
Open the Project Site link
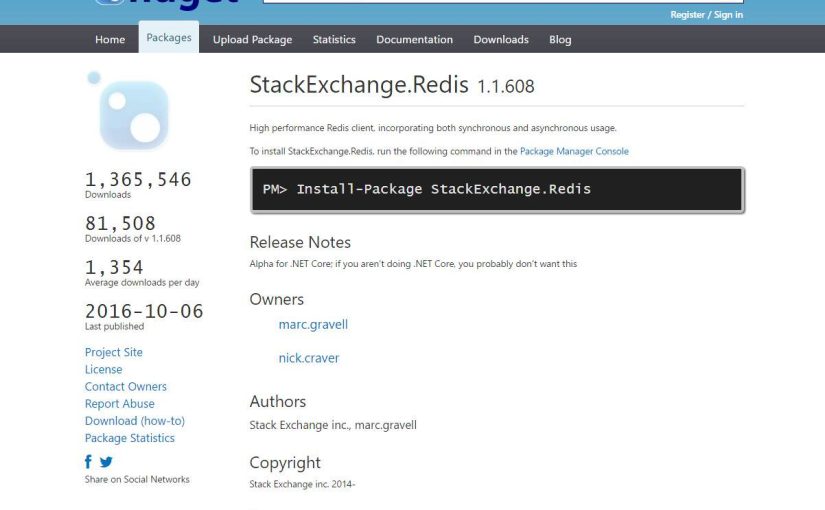[x=114, y=352]
